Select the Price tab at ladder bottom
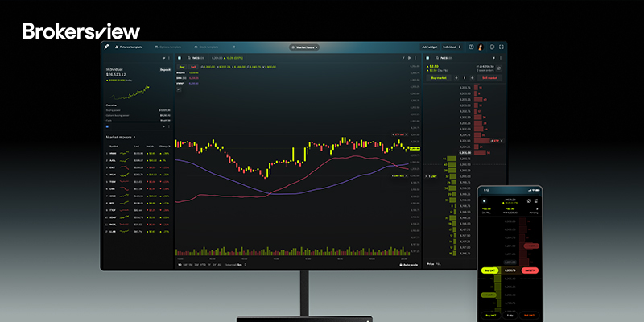 [x=431, y=264]
